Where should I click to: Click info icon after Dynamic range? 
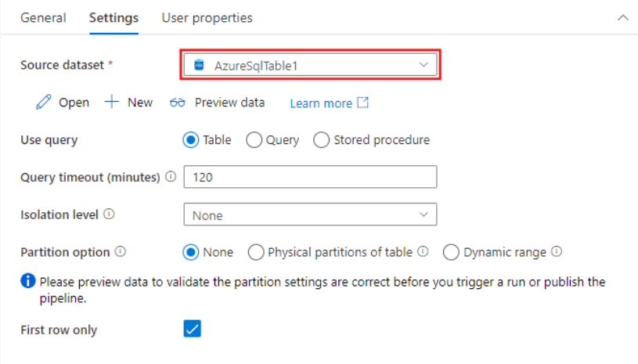557,251
